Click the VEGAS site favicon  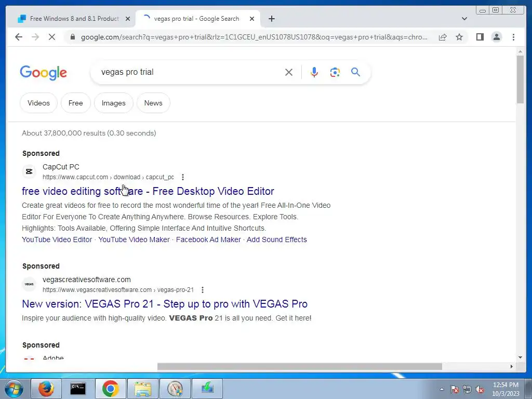point(29,284)
